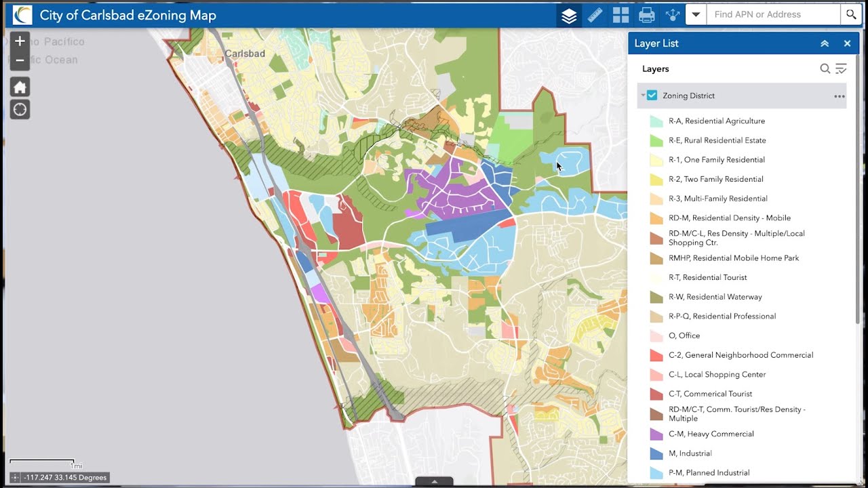This screenshot has width=868, height=488.
Task: Open the layers filter options icon
Action: click(x=841, y=68)
